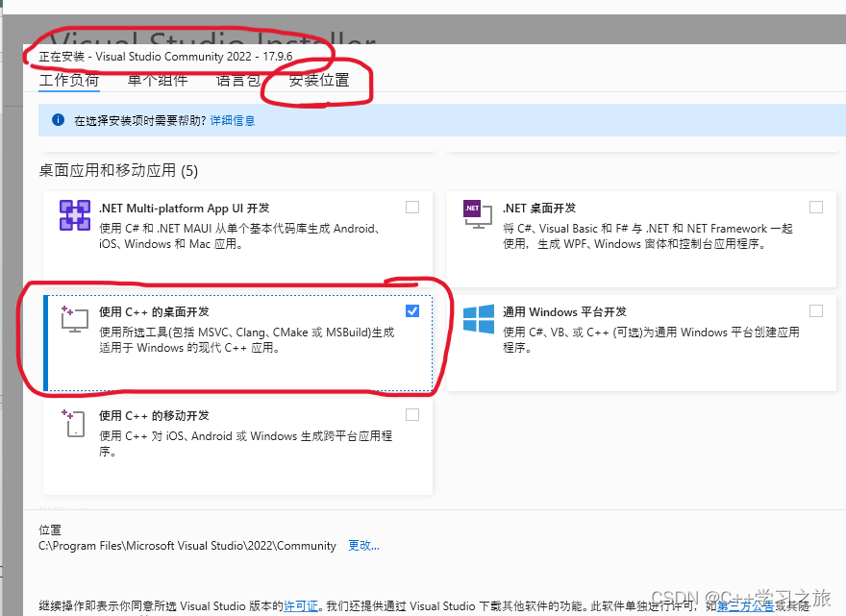Click the .NET MAUI description text
The height and width of the screenshot is (616, 846).
coord(239,236)
